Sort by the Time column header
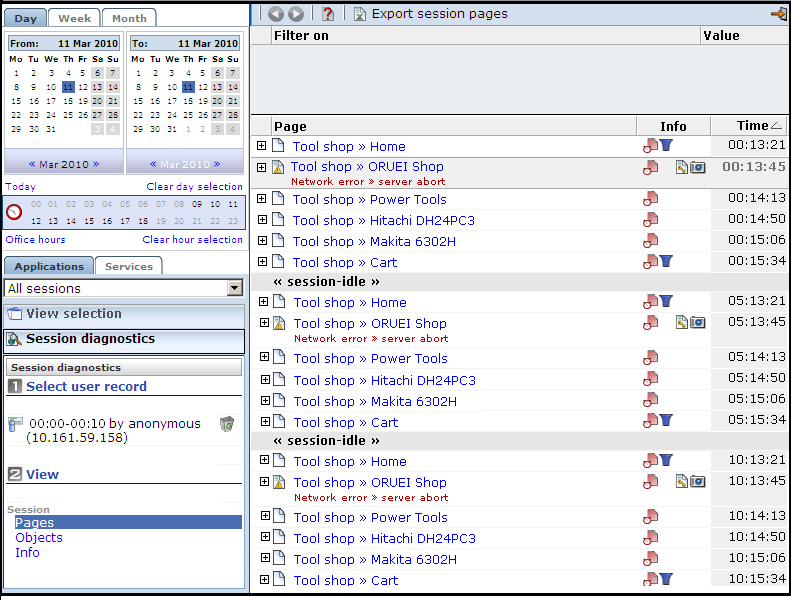 pyautogui.click(x=750, y=126)
